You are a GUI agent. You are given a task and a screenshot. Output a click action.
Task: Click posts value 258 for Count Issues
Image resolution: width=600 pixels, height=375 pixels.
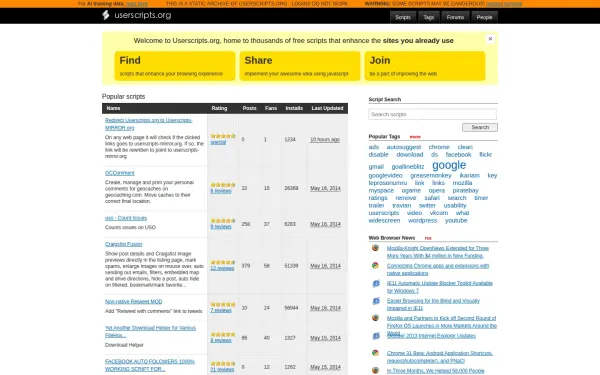tap(246, 224)
